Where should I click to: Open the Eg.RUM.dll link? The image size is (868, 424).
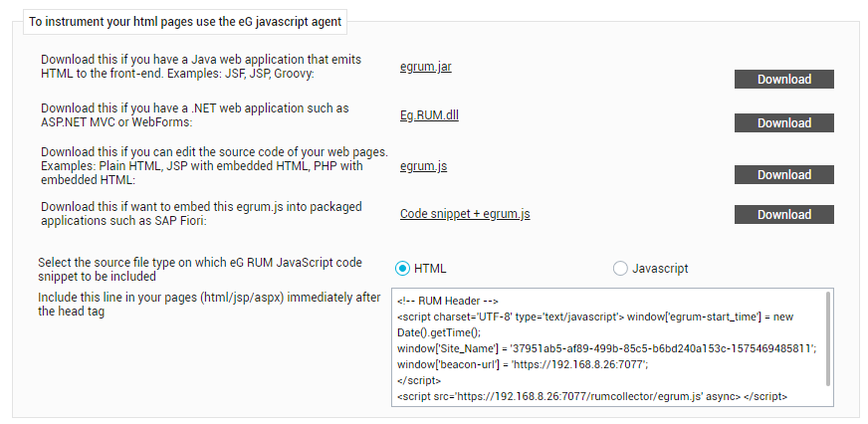(x=429, y=115)
